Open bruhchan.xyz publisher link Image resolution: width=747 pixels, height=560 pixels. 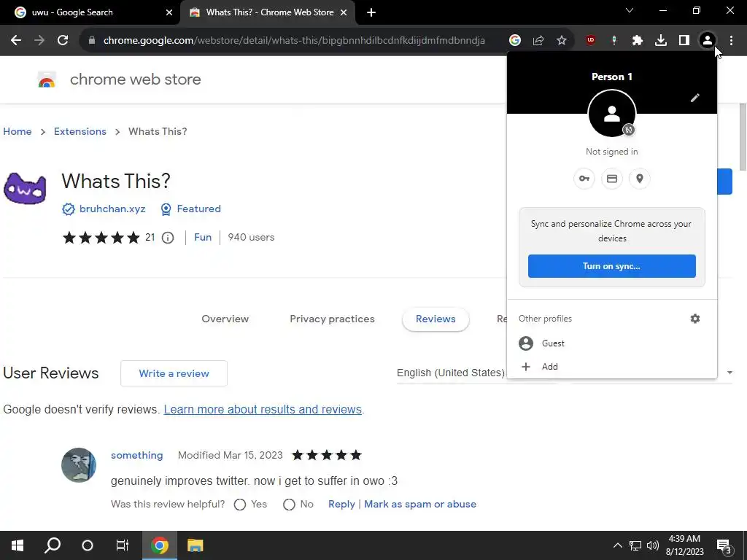pyautogui.click(x=112, y=209)
